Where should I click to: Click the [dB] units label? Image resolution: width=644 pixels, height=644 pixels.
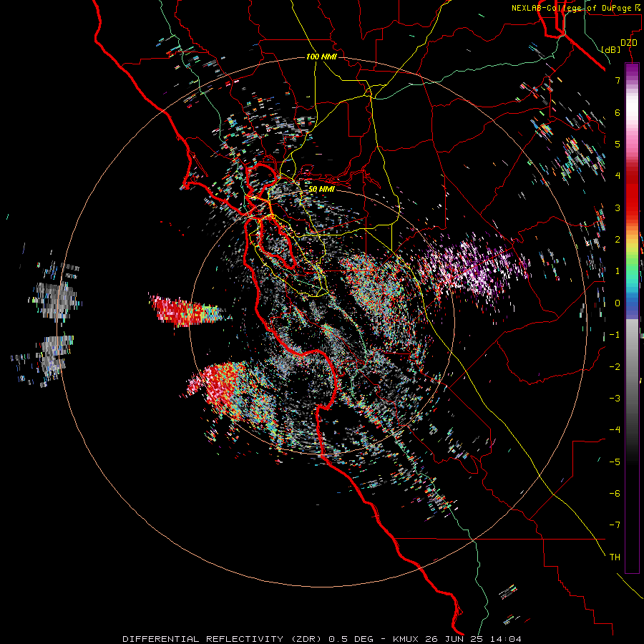point(611,49)
